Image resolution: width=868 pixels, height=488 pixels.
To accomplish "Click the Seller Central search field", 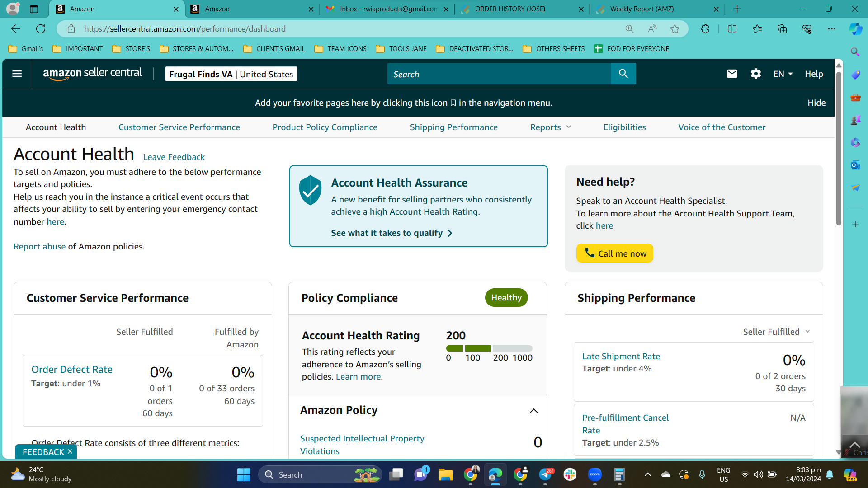I will tap(499, 74).
